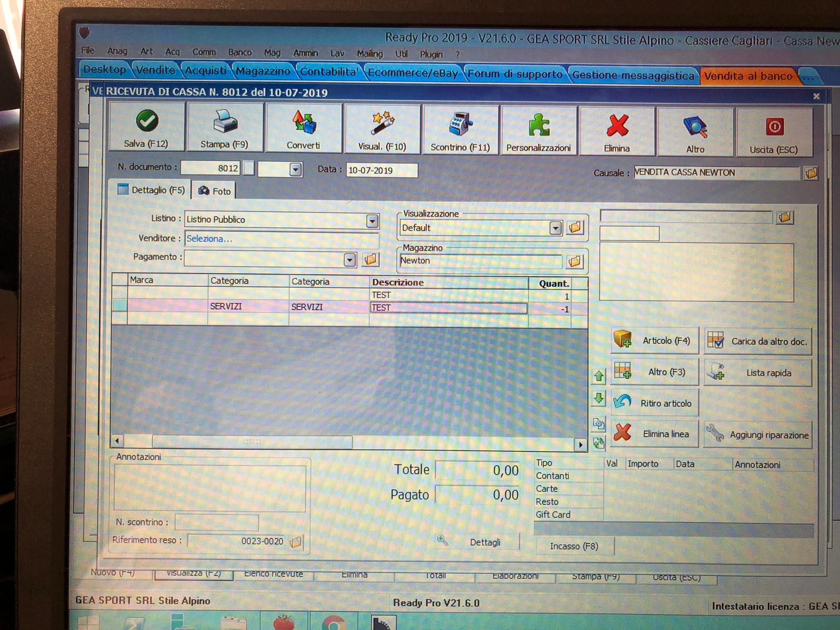Open the Converti document tool
Image resolution: width=840 pixels, height=630 pixels.
pos(303,129)
